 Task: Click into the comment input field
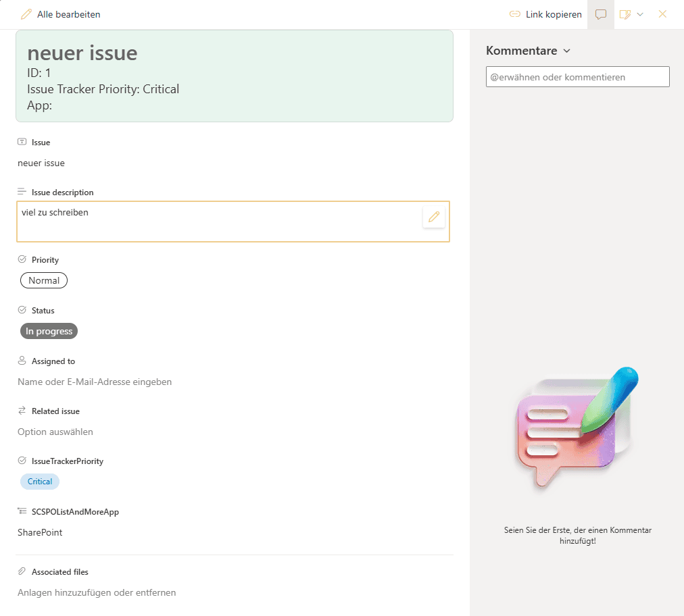click(x=577, y=77)
